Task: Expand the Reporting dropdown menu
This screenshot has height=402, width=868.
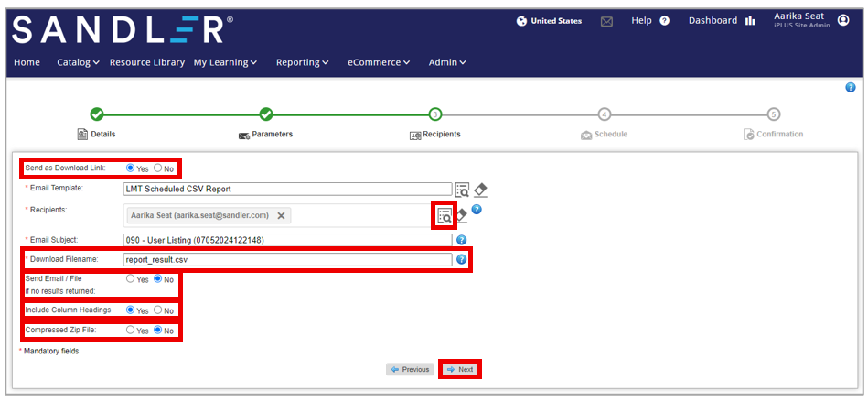Action: point(302,62)
